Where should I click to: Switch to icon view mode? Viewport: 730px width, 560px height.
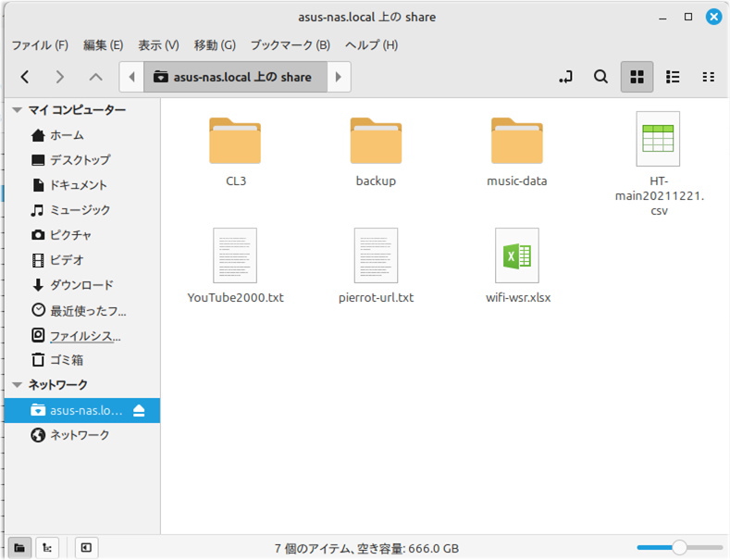[637, 77]
